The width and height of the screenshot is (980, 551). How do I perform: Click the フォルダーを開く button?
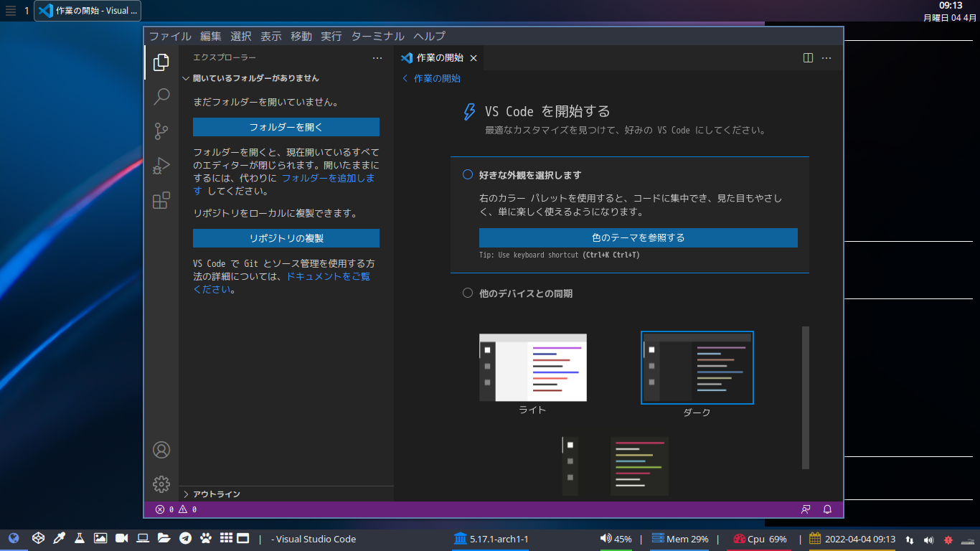tap(286, 127)
